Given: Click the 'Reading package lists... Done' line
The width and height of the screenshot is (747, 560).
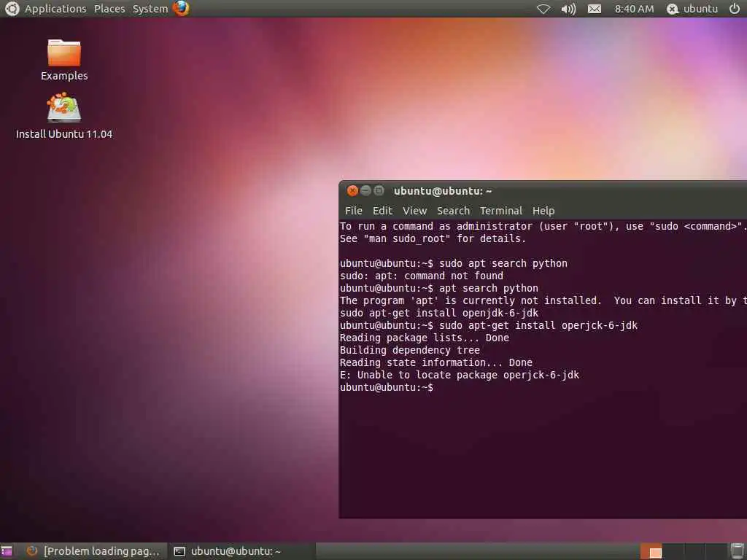Looking at the screenshot, I should pos(424,338).
